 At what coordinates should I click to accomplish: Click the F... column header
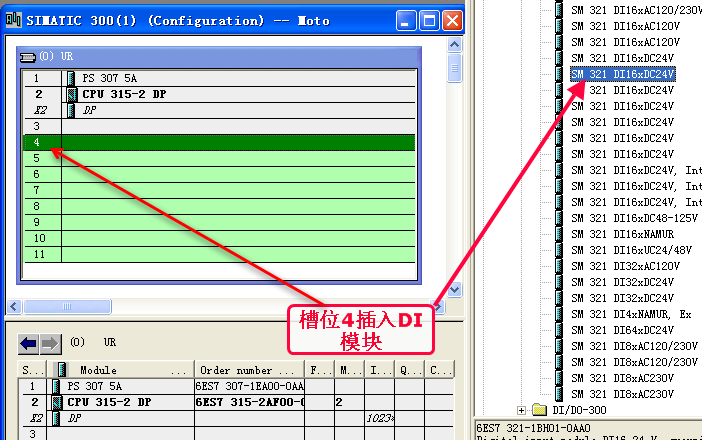320,370
